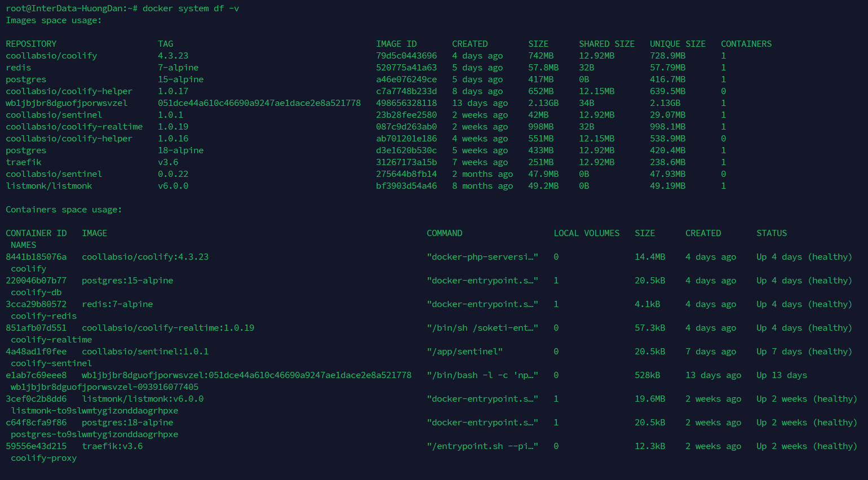Click the STATUS column header
The height and width of the screenshot is (480, 868).
[x=772, y=233]
